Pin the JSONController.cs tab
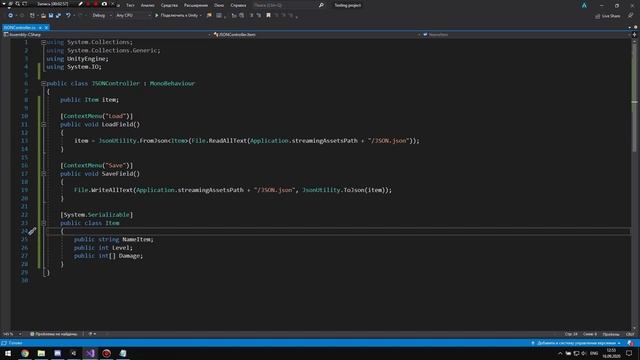The height and width of the screenshot is (360, 640). click(40, 27)
